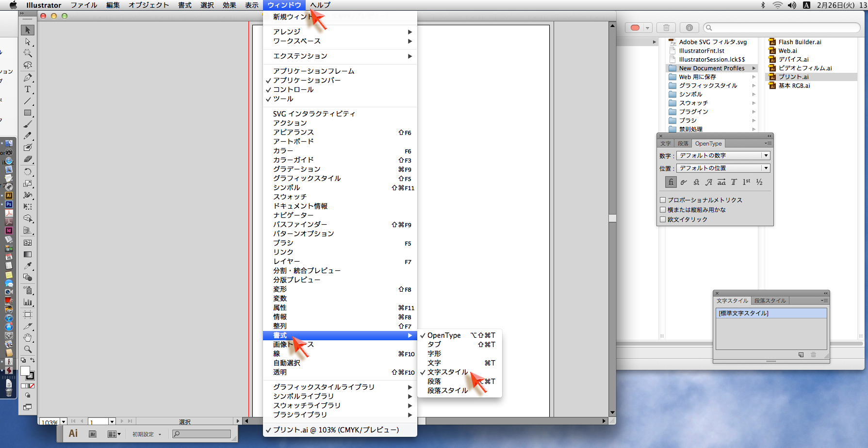Select the Gradient tool
Image resolution: width=868 pixels, height=448 pixels.
pyautogui.click(x=28, y=254)
